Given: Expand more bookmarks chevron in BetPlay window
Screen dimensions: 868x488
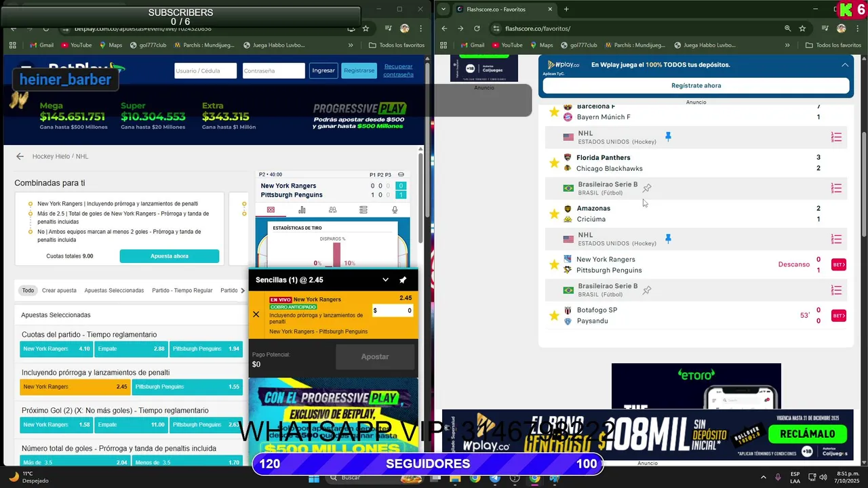Looking at the screenshot, I should pos(351,45).
